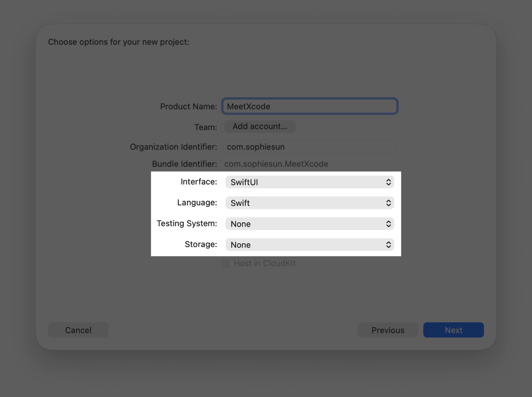Image resolution: width=532 pixels, height=397 pixels.
Task: Open the Storage popup showing None
Action: pos(309,245)
